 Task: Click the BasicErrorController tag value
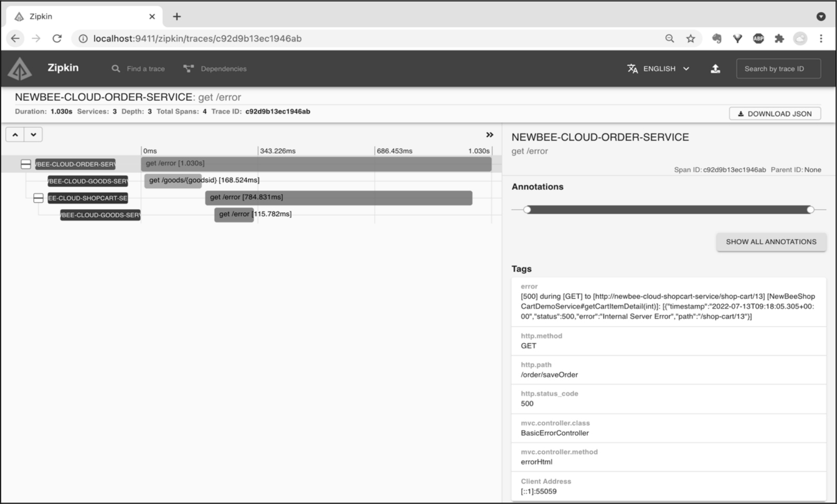coord(555,433)
